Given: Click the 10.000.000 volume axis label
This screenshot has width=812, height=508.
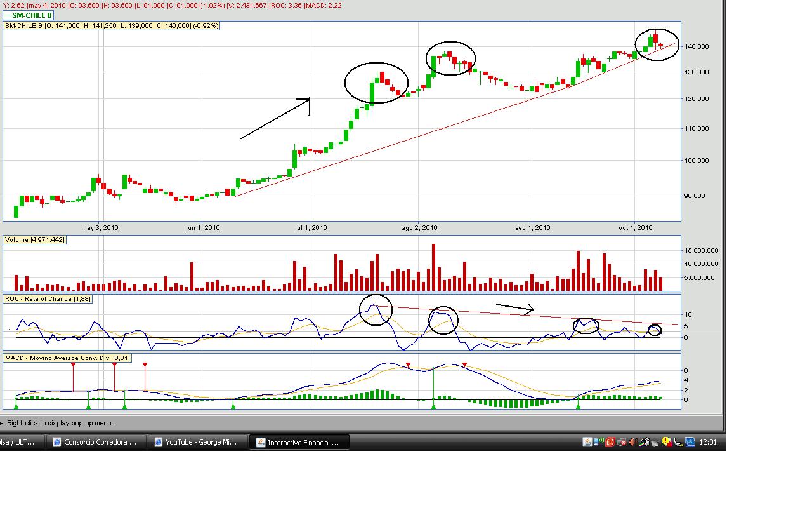Looking at the screenshot, I should tap(701, 264).
